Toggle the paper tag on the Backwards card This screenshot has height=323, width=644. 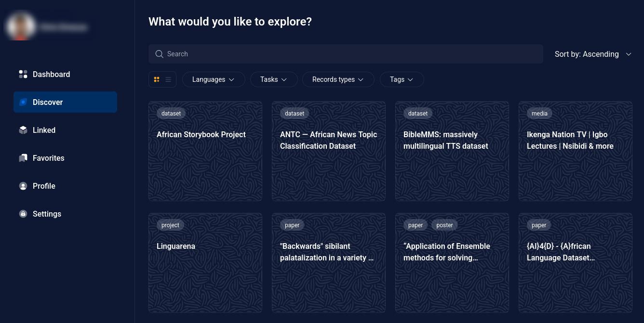(292, 225)
